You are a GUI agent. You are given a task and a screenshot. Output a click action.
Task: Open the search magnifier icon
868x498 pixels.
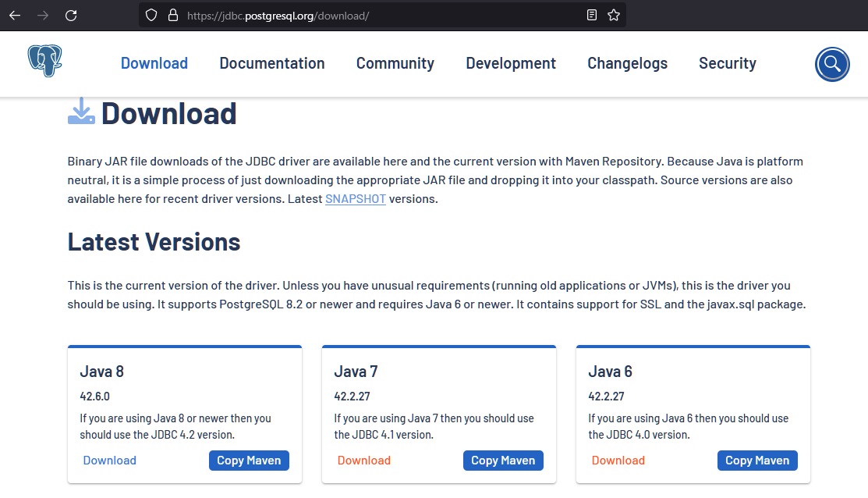(831, 64)
